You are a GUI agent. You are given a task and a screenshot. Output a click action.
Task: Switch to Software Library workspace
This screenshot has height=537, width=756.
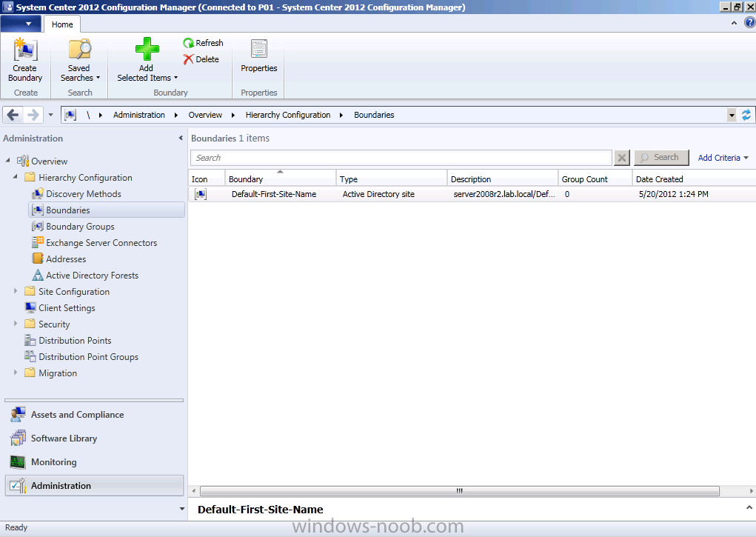(x=94, y=438)
